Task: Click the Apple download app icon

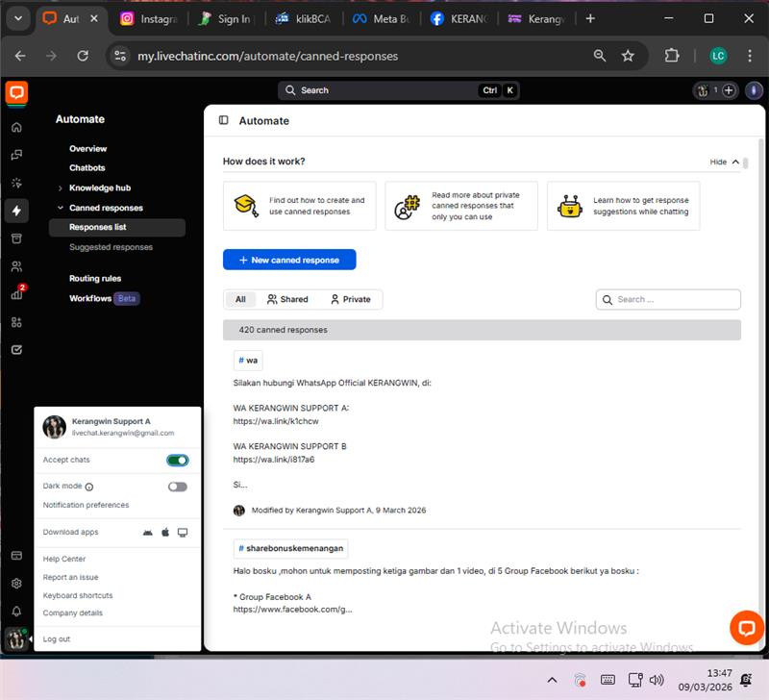Action: [x=165, y=532]
